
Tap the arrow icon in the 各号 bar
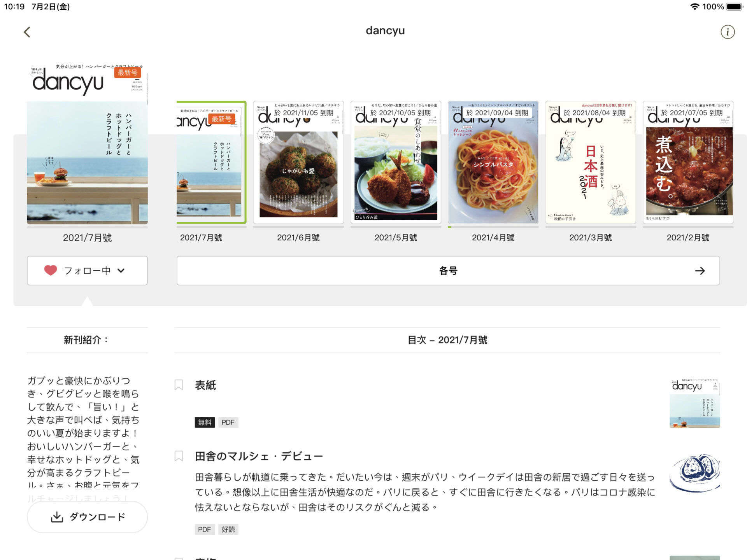coord(700,271)
